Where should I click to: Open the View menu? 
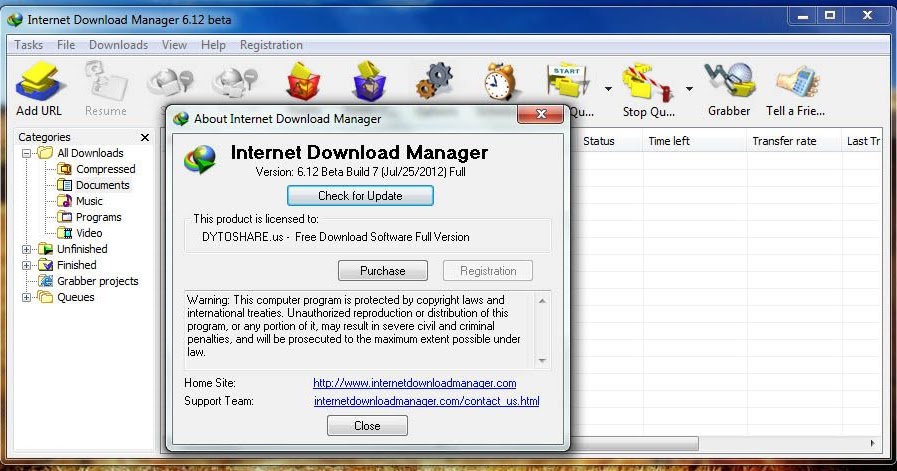click(174, 45)
